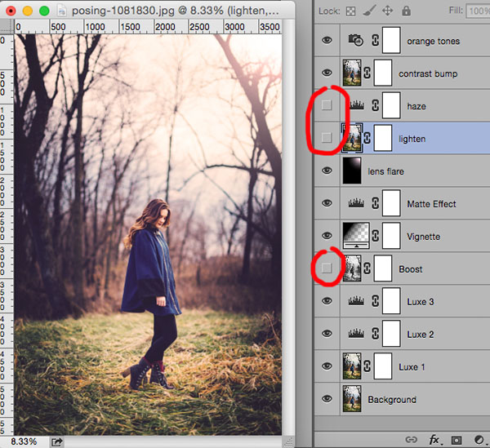The width and height of the screenshot is (490, 448).
Task: Select the Matte Effect layer mask
Action: tap(391, 203)
